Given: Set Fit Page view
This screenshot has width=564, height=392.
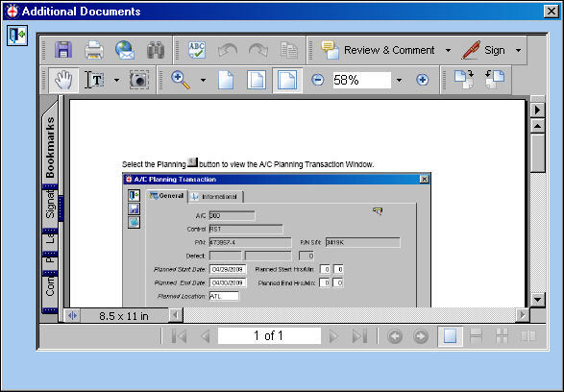Looking at the screenshot, I should pos(257,80).
